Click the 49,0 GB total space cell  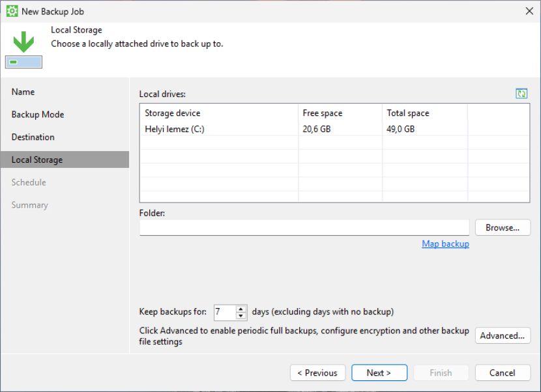coord(400,129)
